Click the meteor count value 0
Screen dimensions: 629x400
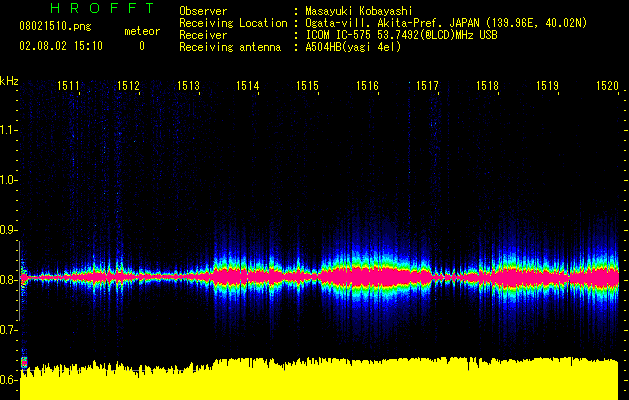142,46
